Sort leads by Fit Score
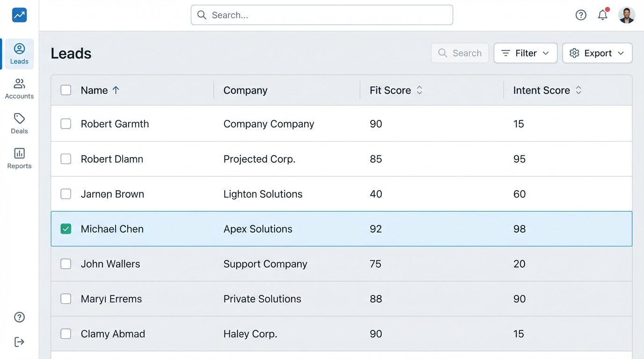The width and height of the screenshot is (644, 359). pyautogui.click(x=419, y=90)
